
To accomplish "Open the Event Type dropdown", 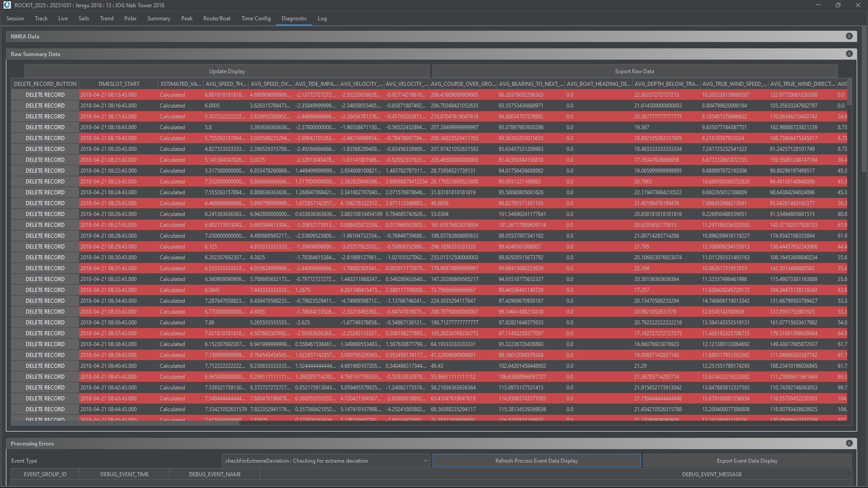I will coord(325,461).
